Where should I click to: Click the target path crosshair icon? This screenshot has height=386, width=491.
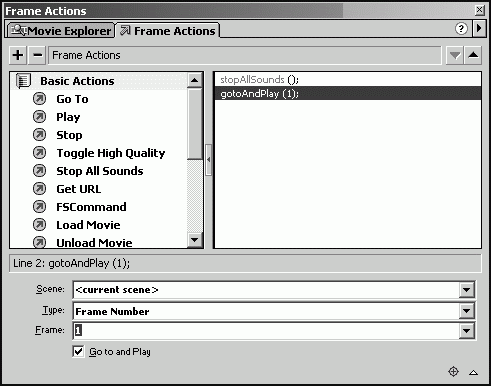[453, 371]
